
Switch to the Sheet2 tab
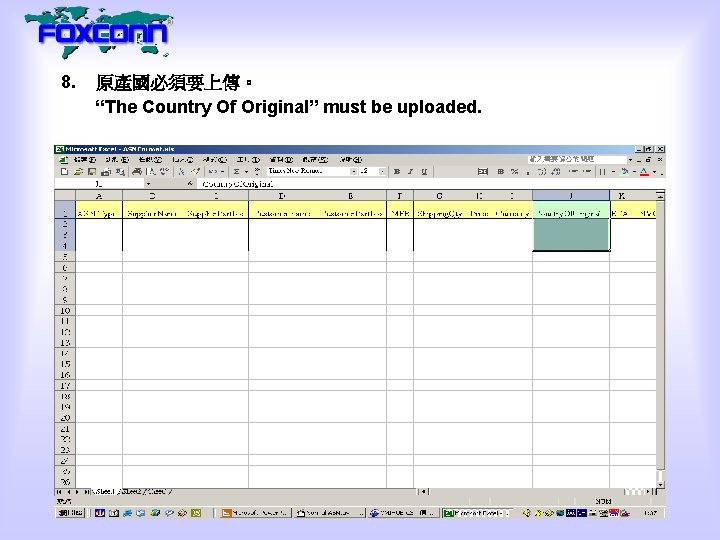(130, 492)
